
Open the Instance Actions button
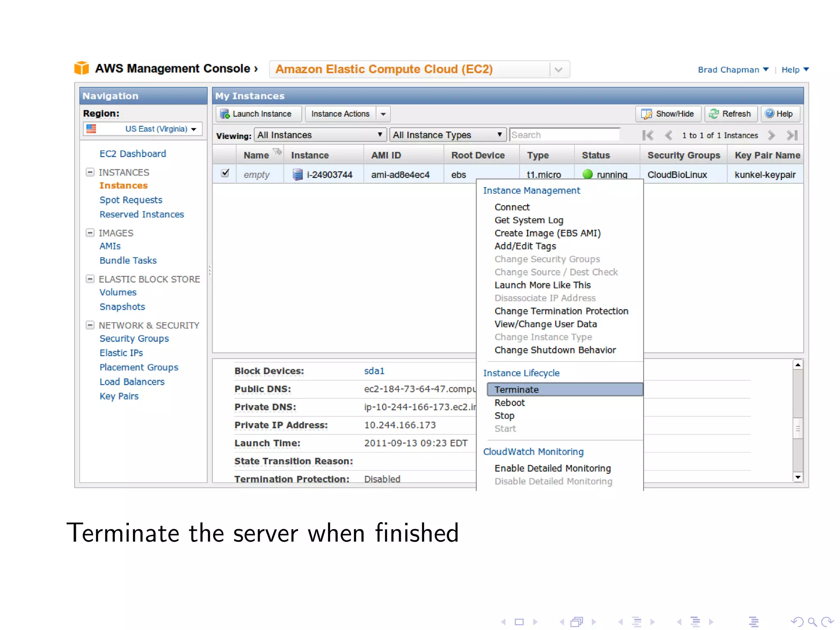(340, 114)
